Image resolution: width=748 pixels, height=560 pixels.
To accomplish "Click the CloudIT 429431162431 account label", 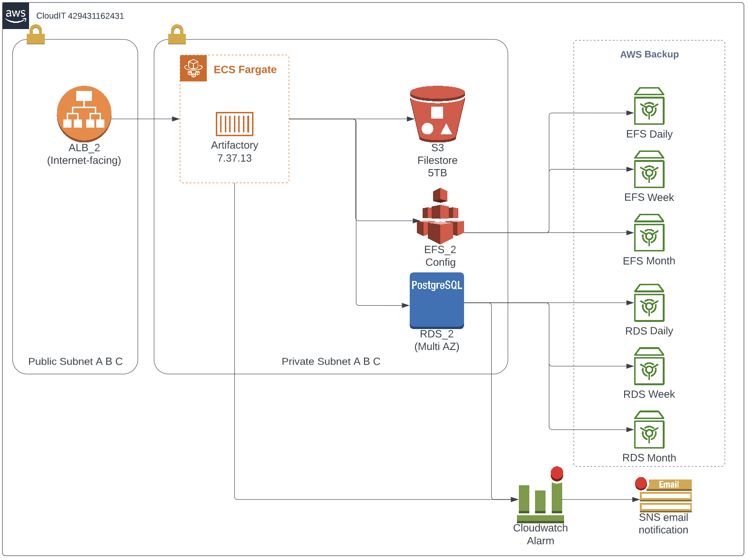I will [x=80, y=16].
